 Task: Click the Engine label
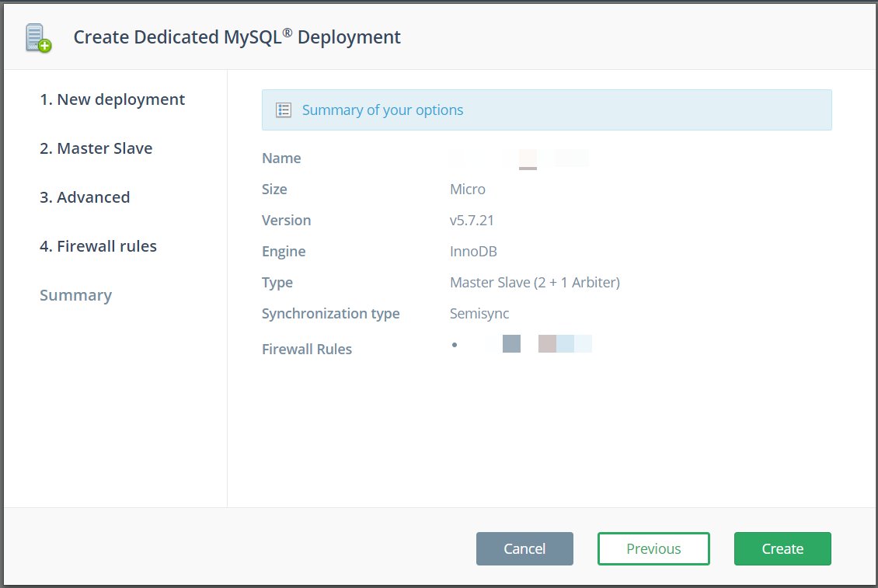[x=284, y=252]
